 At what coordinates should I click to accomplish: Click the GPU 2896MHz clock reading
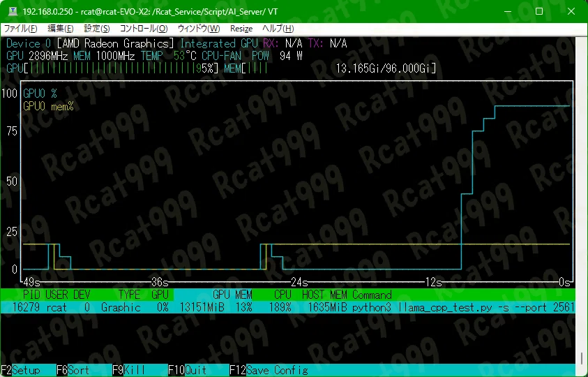37,56
